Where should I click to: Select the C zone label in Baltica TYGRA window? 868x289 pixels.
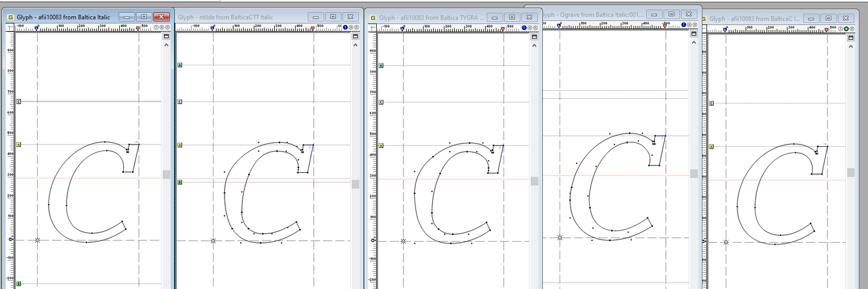click(381, 102)
